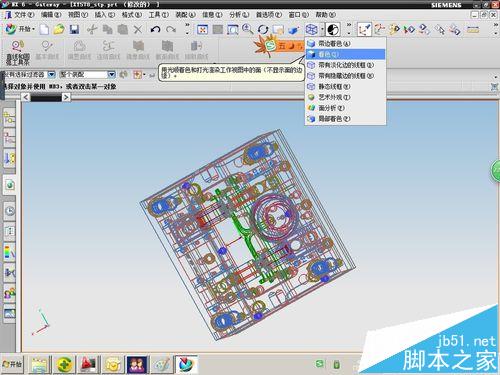Redo the last undone action
Viewport: 500px width, 375px height.
click(171, 30)
